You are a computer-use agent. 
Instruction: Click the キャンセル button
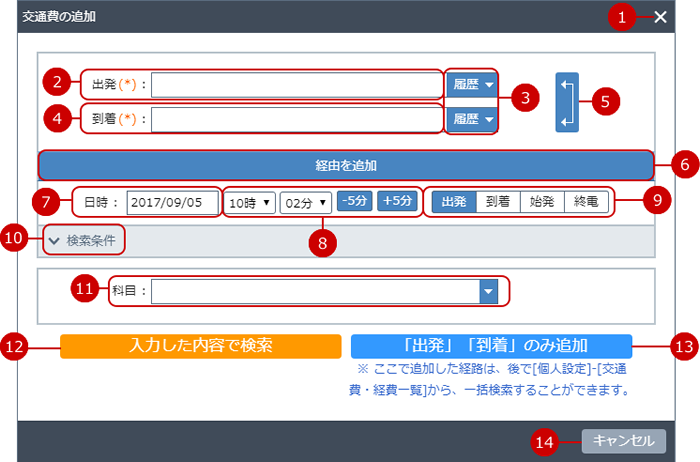623,440
